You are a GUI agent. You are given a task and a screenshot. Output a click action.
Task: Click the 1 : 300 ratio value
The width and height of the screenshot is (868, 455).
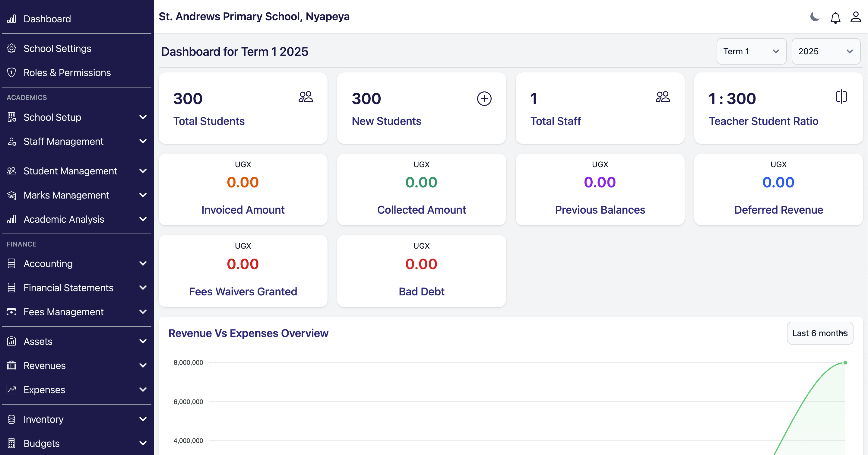point(732,99)
